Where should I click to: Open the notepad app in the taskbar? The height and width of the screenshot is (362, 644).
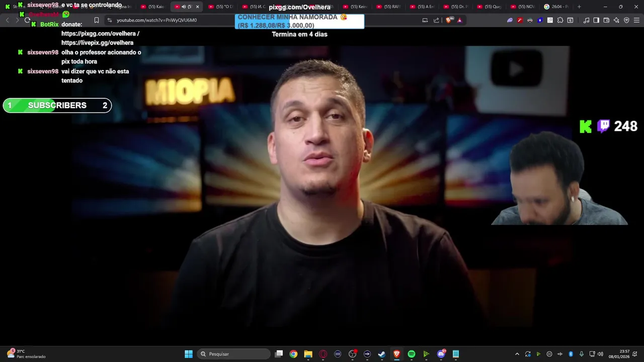(x=456, y=354)
